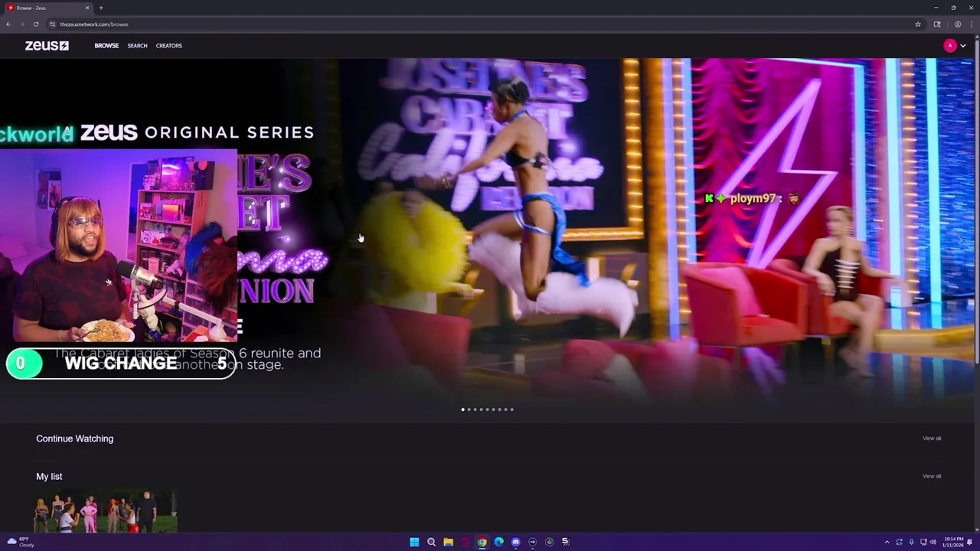
Task: Open Discord from the taskbar
Action: pyautogui.click(x=515, y=542)
